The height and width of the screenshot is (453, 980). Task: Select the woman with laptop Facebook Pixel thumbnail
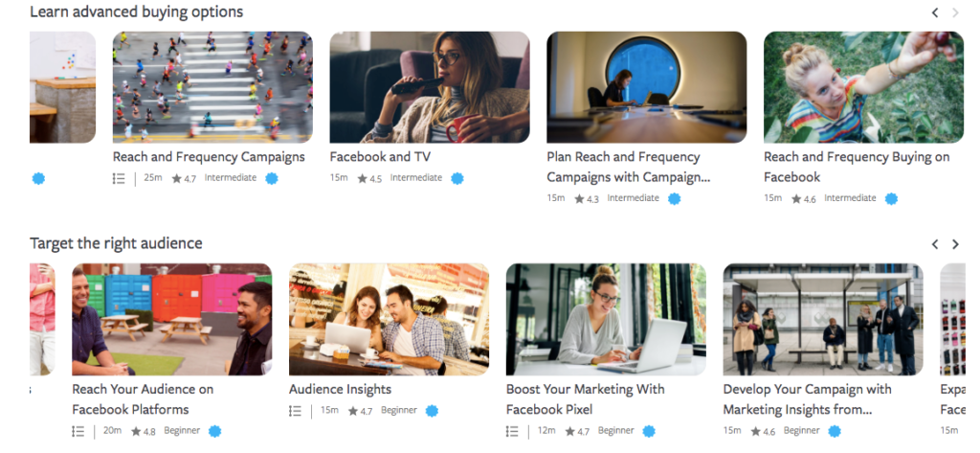[x=606, y=319]
